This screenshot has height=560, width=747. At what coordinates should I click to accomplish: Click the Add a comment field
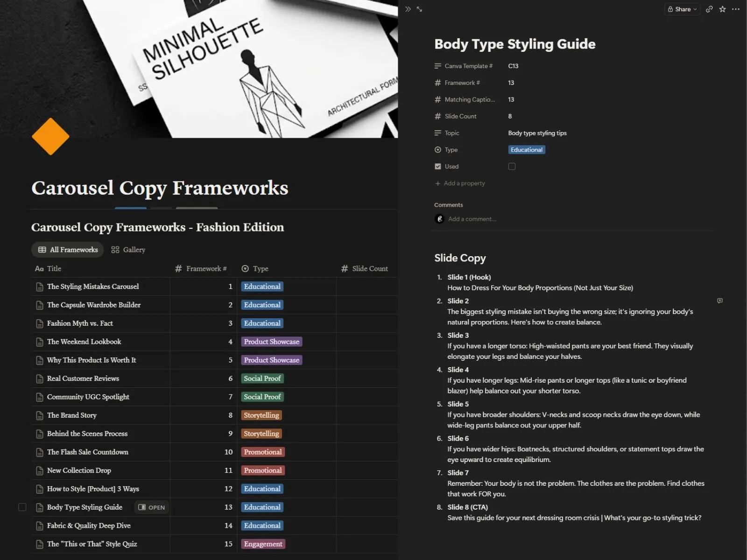[472, 219]
